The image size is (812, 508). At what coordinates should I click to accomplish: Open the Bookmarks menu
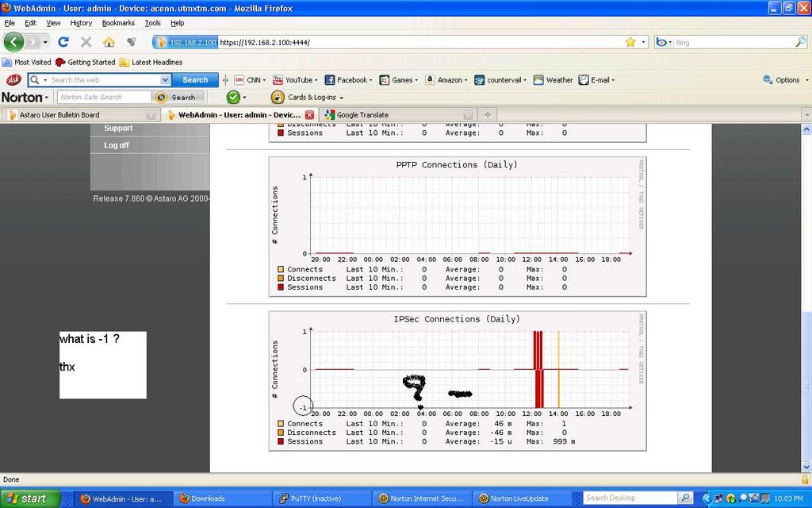(118, 23)
